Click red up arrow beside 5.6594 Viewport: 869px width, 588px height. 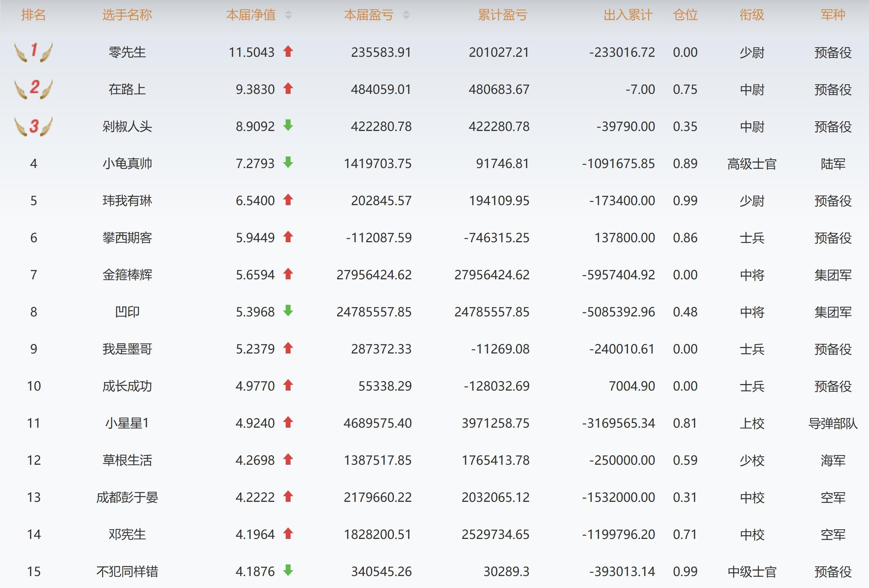pos(288,274)
